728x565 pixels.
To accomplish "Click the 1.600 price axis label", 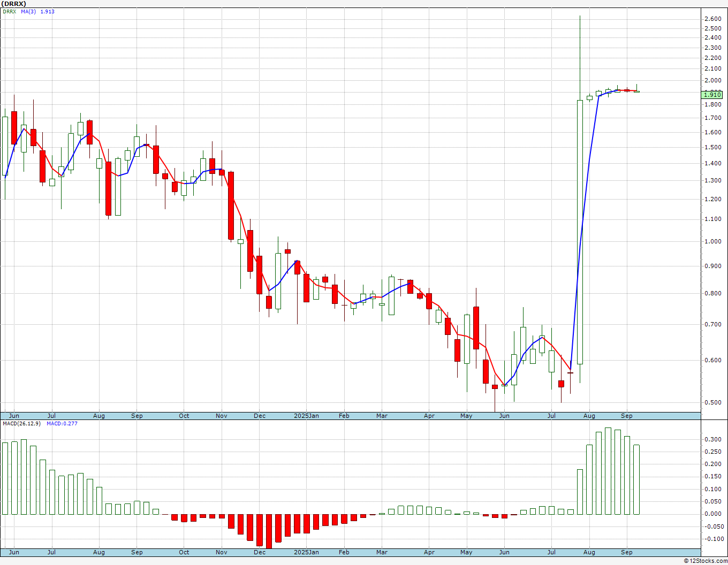I will click(712, 132).
